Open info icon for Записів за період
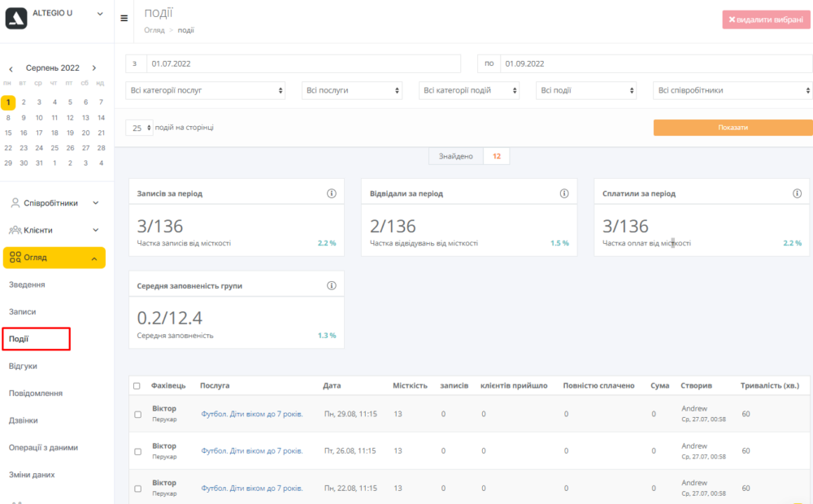 click(332, 193)
